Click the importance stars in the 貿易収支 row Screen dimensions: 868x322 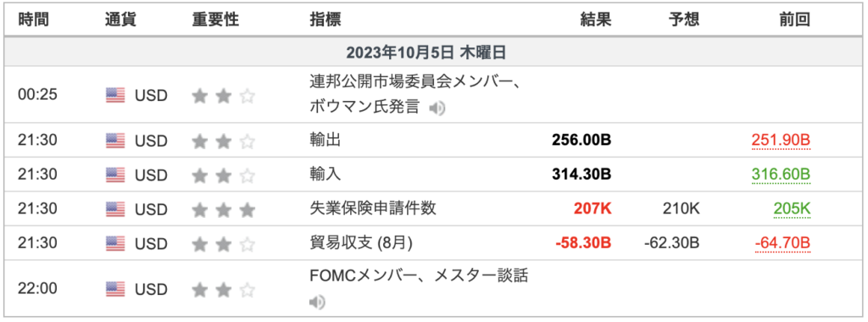pyautogui.click(x=224, y=243)
